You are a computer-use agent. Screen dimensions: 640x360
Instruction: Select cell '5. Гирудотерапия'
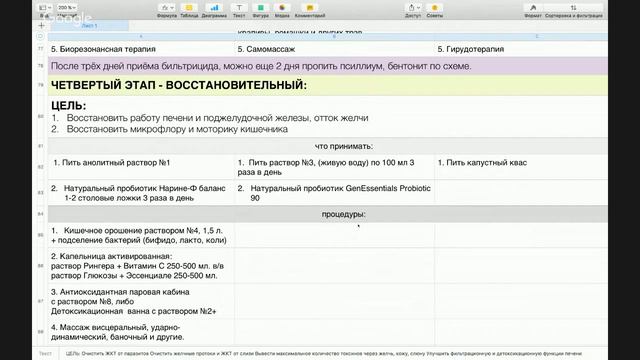521,49
